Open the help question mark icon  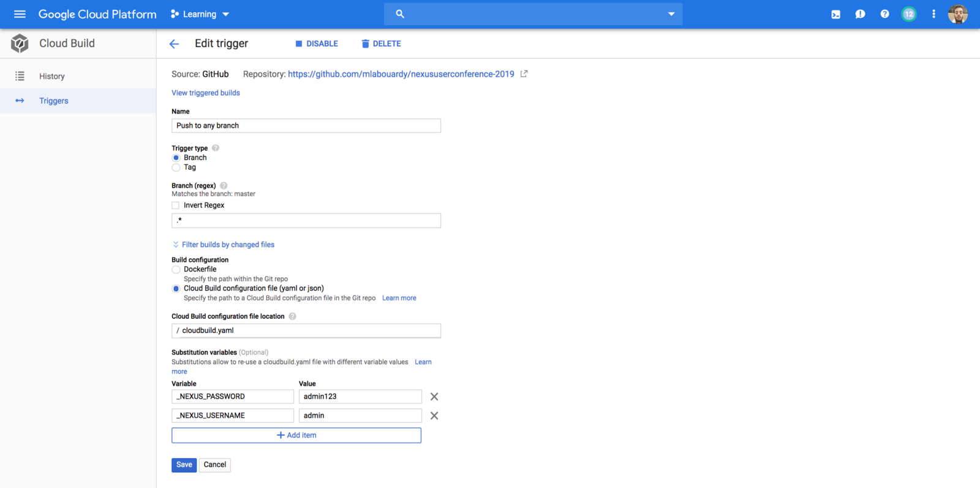[x=884, y=14]
